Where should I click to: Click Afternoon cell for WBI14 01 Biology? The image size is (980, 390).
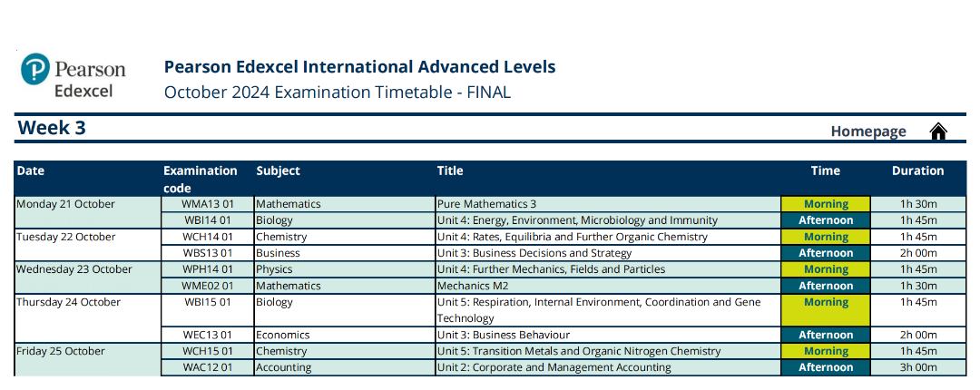click(x=826, y=220)
